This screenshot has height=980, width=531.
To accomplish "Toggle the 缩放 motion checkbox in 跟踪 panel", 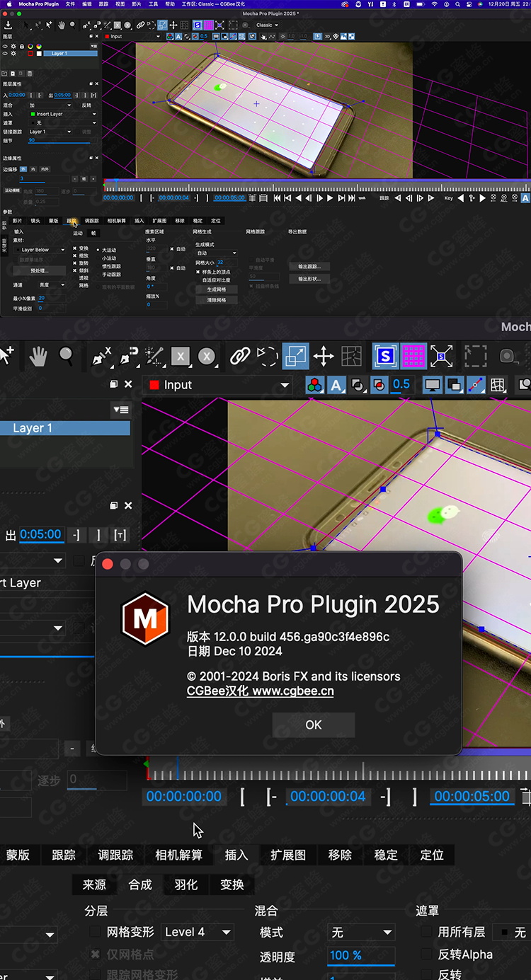I will coord(74,255).
